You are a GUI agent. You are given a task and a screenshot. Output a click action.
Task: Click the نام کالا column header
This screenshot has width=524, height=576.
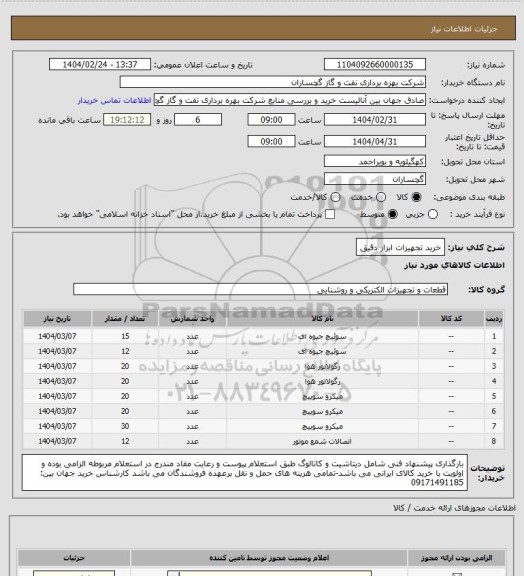[322, 318]
